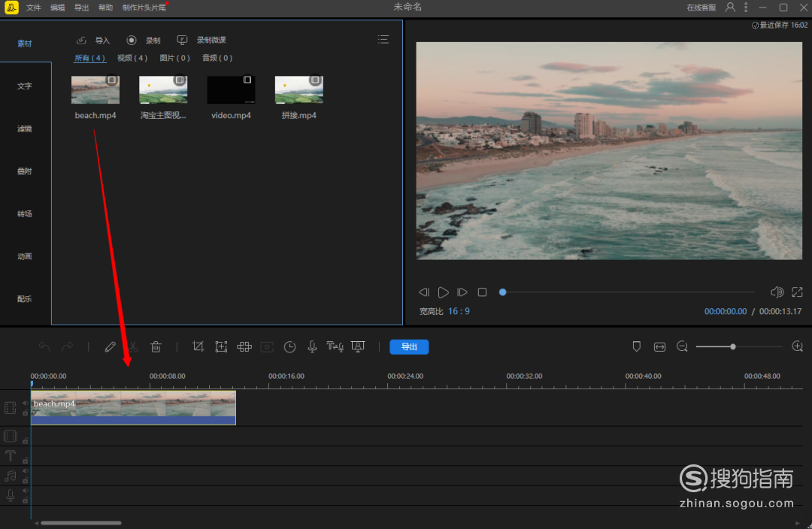Click the edit pencil icon

[x=110, y=346]
